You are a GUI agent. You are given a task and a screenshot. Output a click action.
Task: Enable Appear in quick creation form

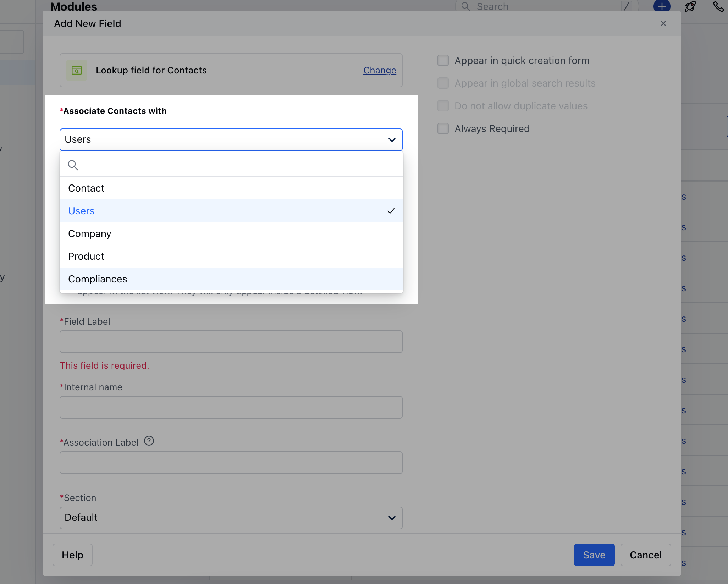tap(443, 60)
